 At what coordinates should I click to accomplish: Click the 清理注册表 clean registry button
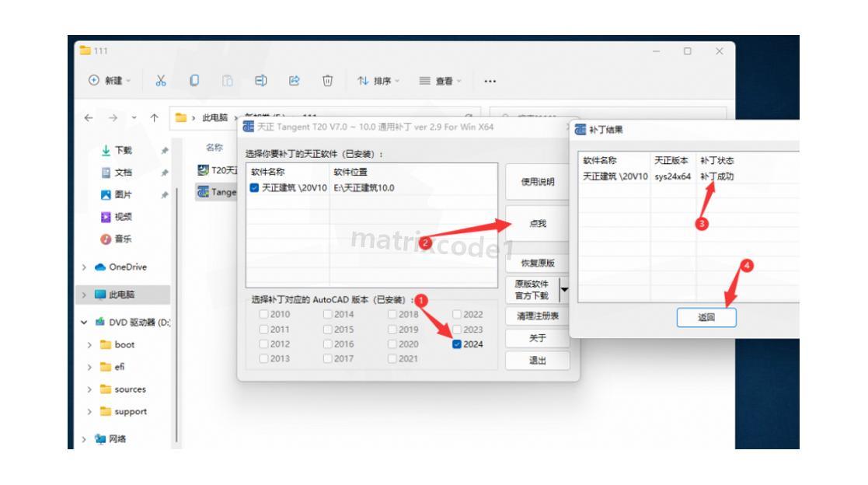(538, 316)
